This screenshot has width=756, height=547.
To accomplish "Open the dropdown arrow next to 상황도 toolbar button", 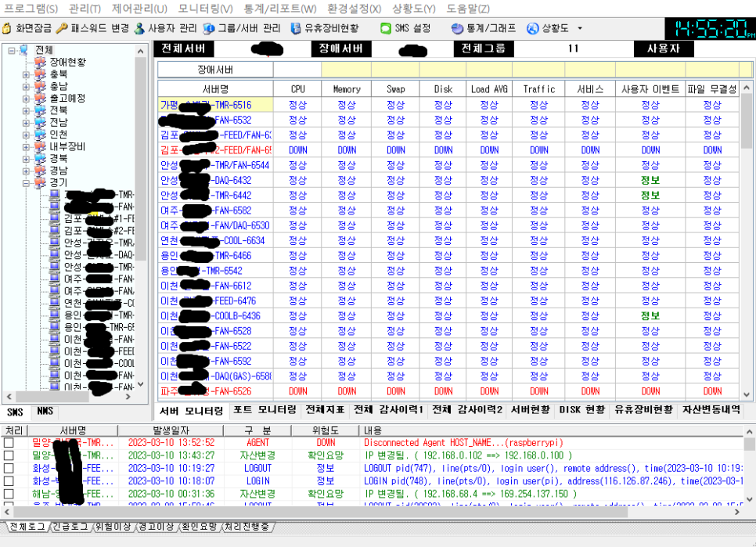I will pos(580,28).
